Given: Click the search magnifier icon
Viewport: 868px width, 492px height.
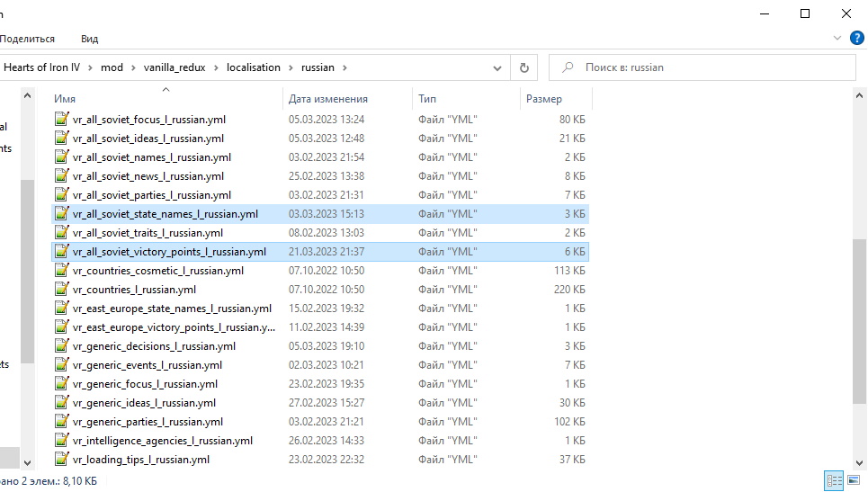Looking at the screenshot, I should 568,67.
